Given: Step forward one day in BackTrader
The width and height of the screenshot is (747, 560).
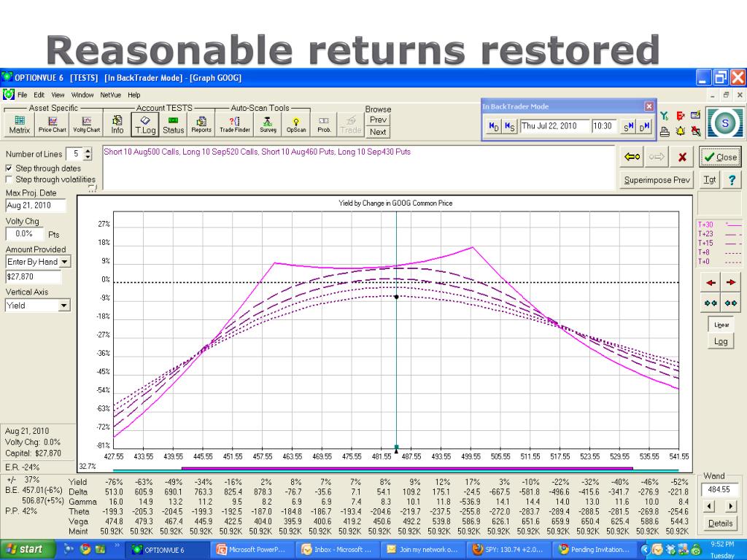Looking at the screenshot, I should (x=644, y=127).
